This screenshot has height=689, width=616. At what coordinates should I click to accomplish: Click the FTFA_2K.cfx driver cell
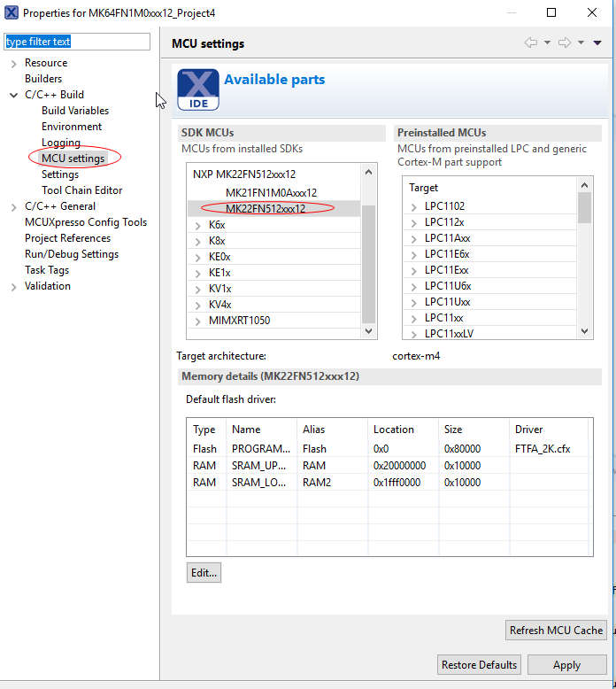click(543, 449)
